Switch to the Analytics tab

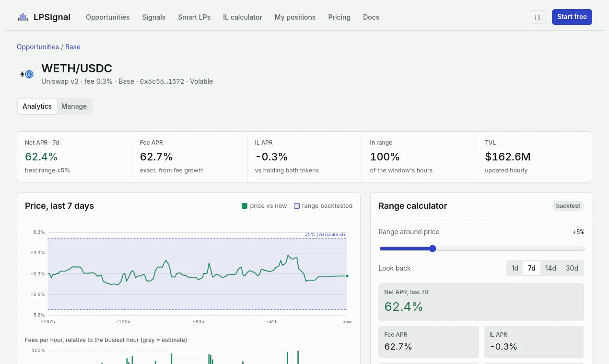pyautogui.click(x=37, y=106)
